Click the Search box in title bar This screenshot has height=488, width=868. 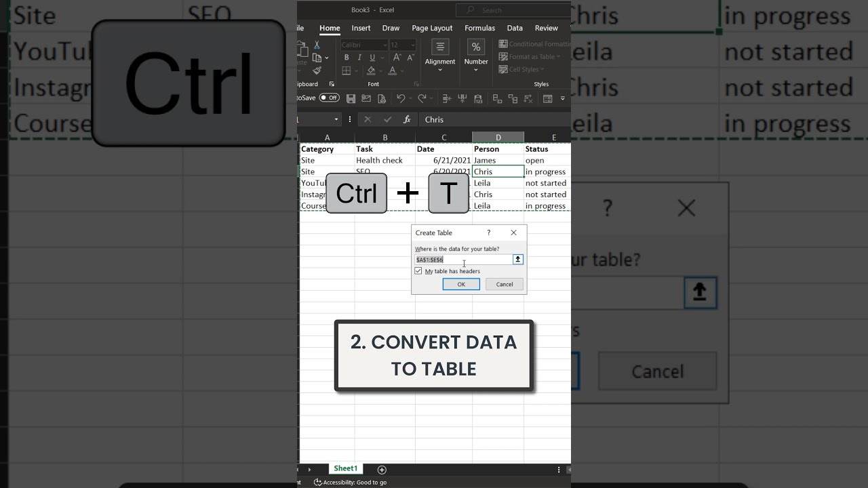[x=513, y=10]
